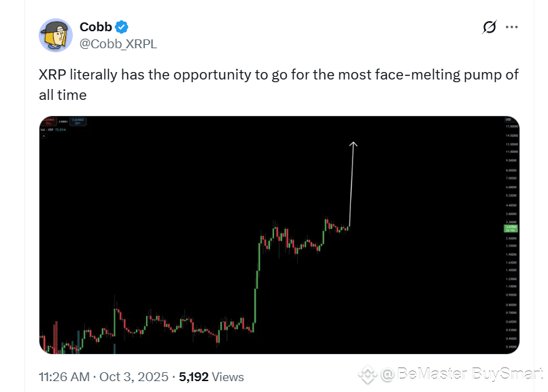
Task: Select the USD currency label on price axis
Action: [x=508, y=120]
